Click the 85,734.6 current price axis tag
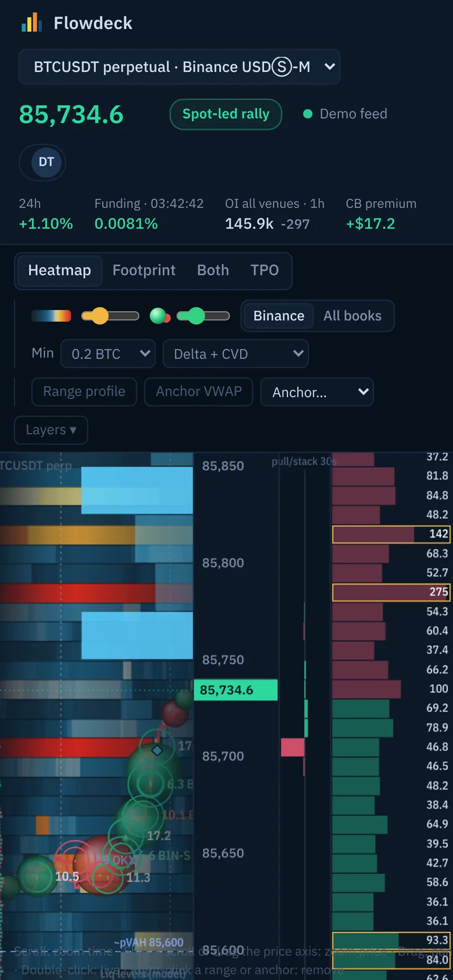This screenshot has width=453, height=980. [x=236, y=690]
